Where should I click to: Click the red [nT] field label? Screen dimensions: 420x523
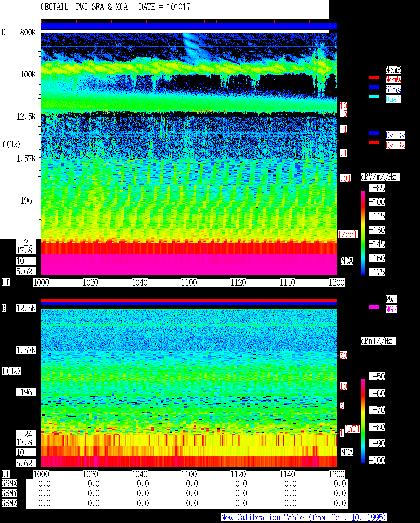coord(352,429)
